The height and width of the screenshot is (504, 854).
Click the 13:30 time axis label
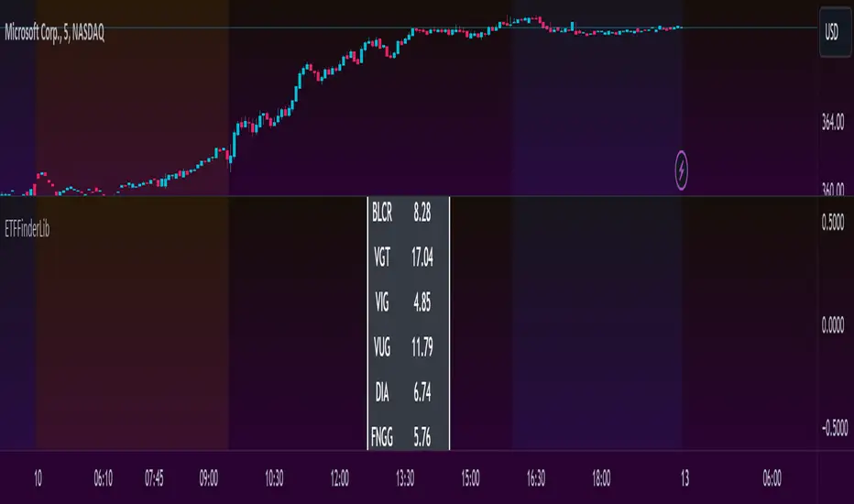[x=405, y=478]
